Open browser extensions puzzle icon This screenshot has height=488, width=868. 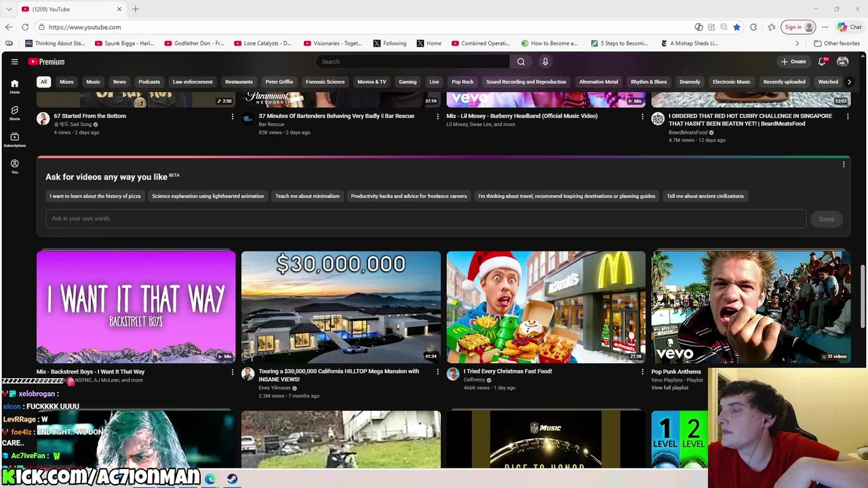pos(753,27)
